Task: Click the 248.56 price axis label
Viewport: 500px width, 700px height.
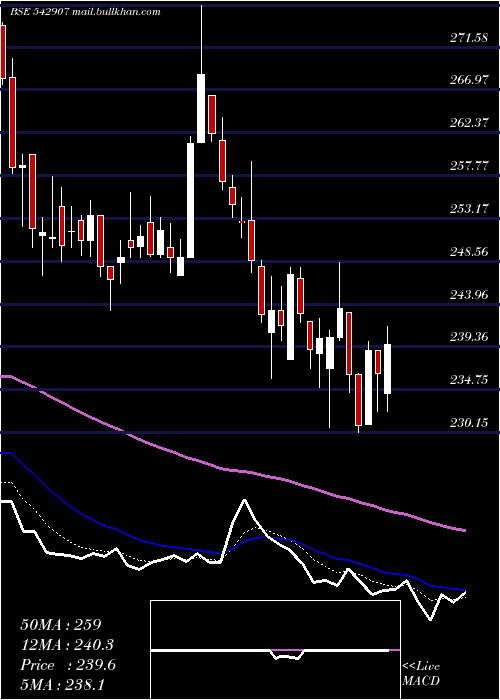Action: tap(468, 252)
